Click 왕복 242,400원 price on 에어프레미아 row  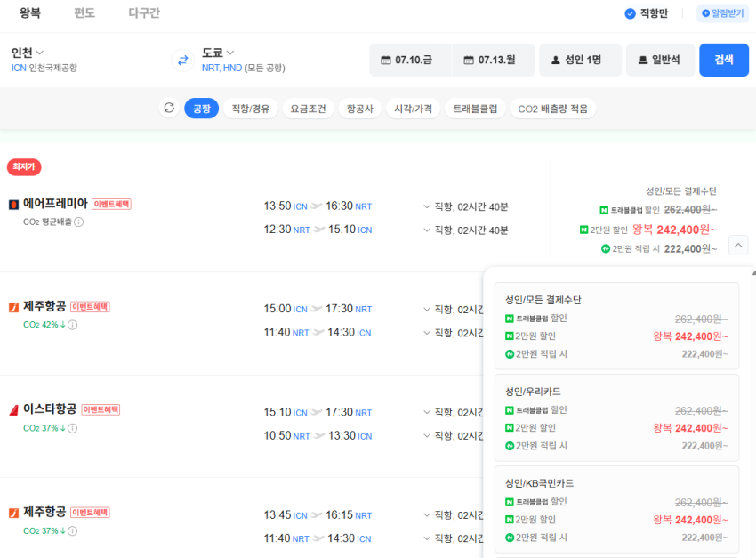point(674,230)
